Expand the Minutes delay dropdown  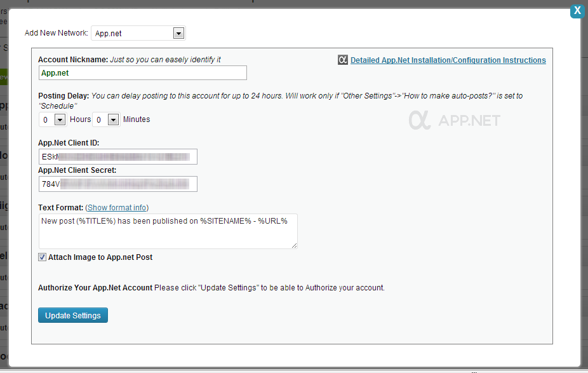106,119
